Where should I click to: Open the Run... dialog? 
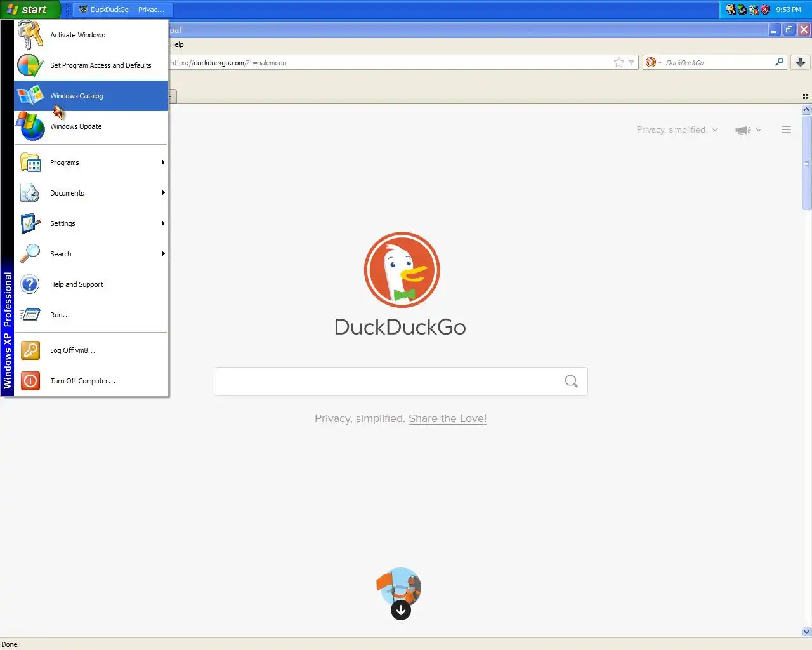[x=91, y=315]
